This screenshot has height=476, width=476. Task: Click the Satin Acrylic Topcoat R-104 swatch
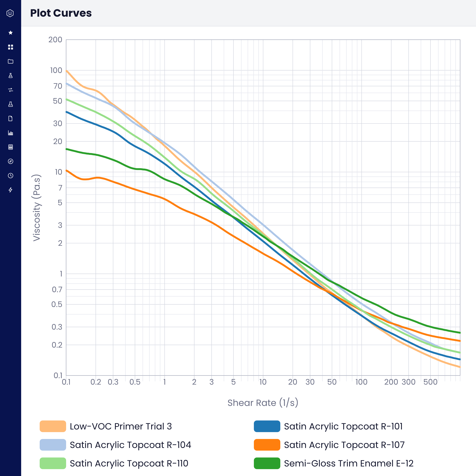tap(53, 445)
